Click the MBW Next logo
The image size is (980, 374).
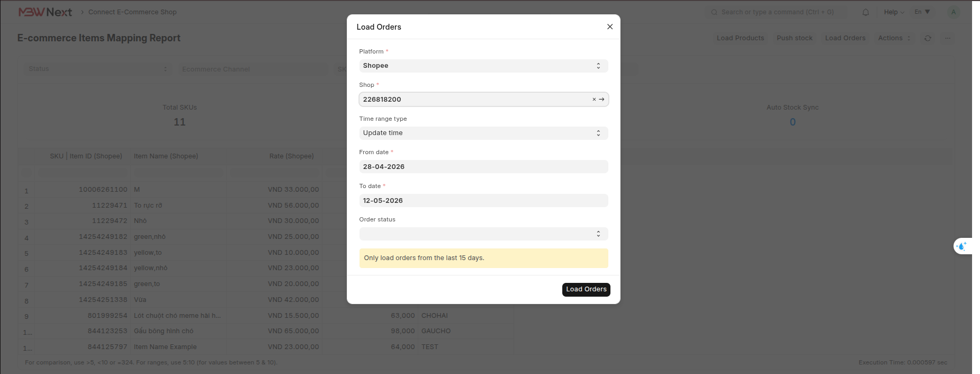pos(45,12)
